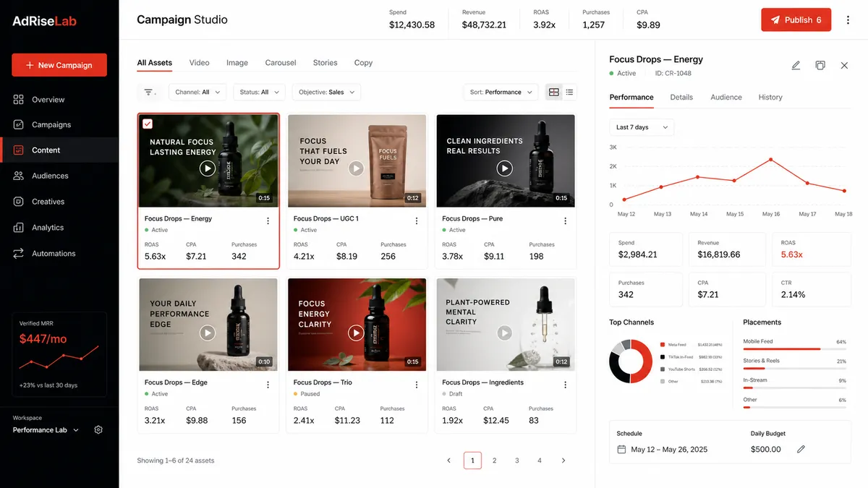Uncheck the Focus Drops — Energy card checkbox

click(148, 124)
